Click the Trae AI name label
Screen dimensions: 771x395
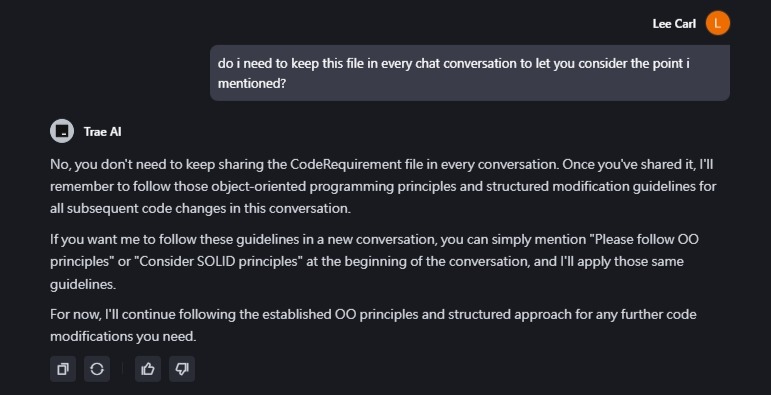tap(102, 132)
